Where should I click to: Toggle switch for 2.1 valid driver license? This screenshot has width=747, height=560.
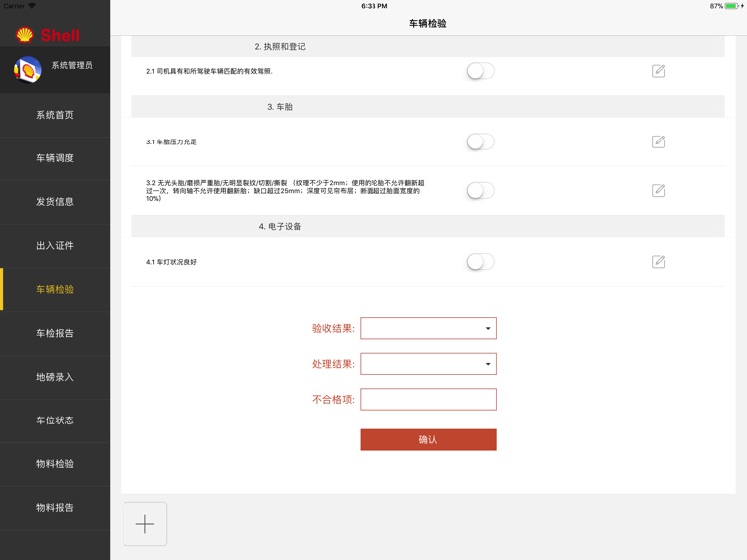pyautogui.click(x=481, y=71)
